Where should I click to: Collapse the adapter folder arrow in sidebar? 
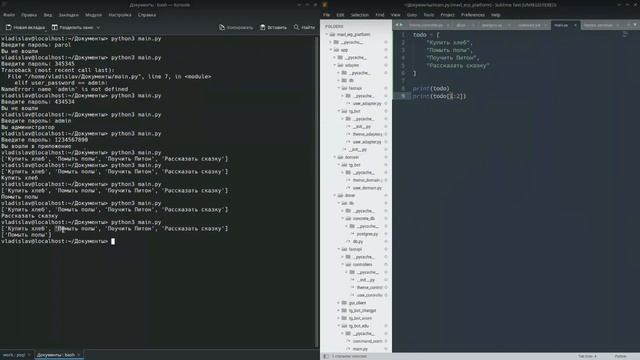pos(335,65)
